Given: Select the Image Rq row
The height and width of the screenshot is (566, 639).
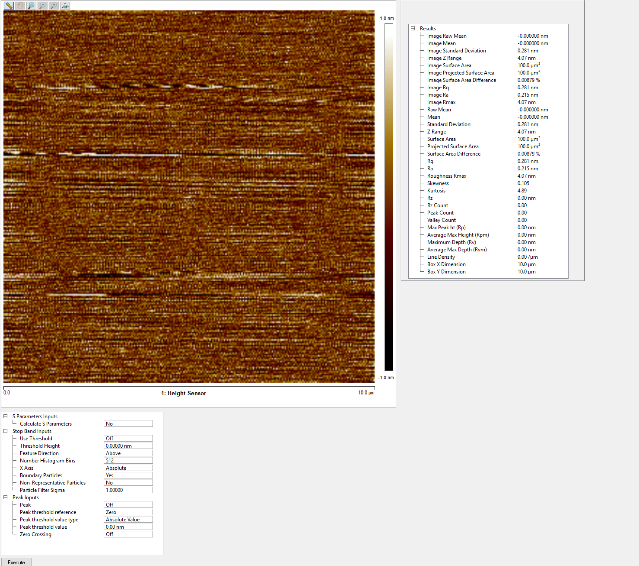Looking at the screenshot, I should [x=488, y=87].
